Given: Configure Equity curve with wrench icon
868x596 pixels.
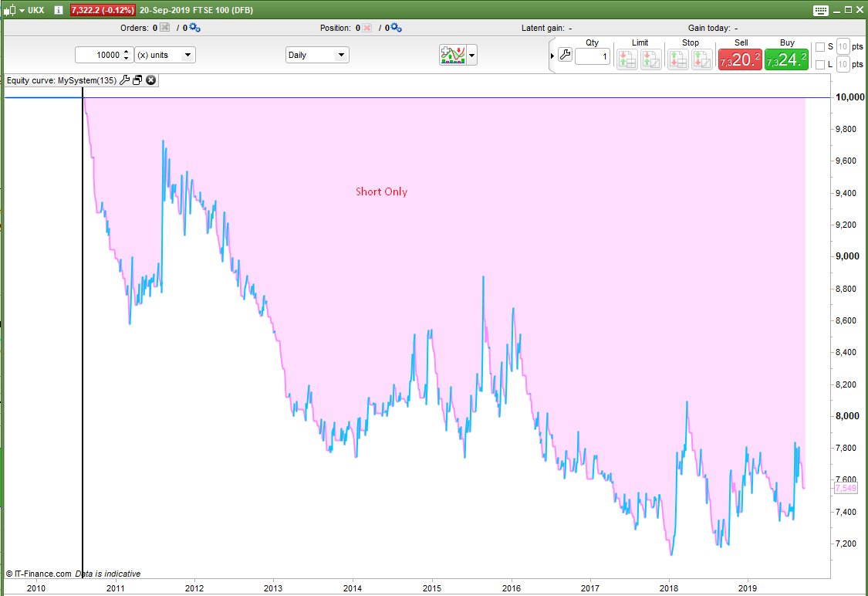Looking at the screenshot, I should [124, 80].
